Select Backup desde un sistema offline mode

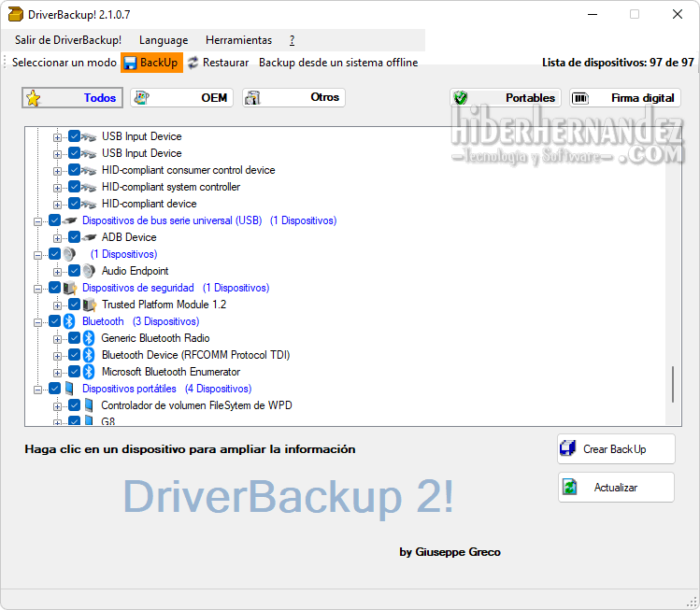tap(338, 63)
